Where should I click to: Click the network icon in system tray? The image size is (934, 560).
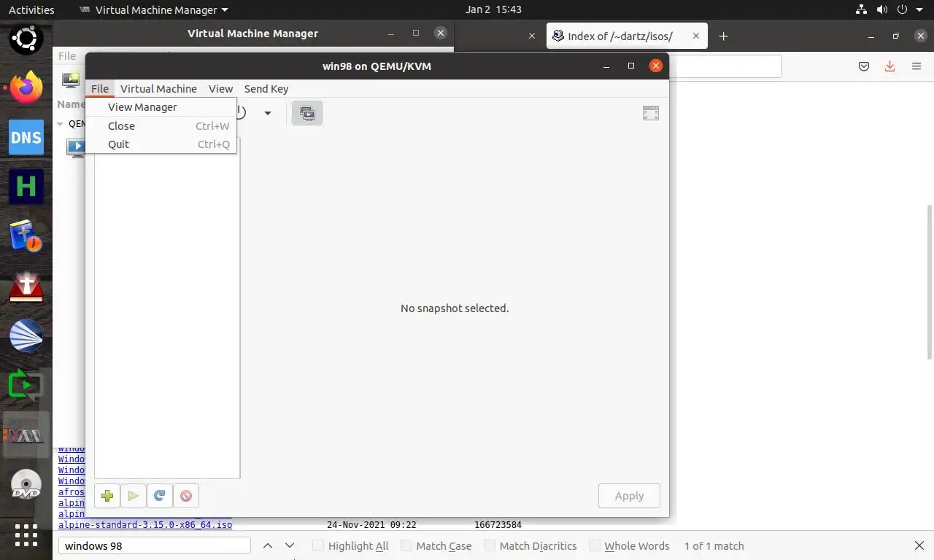coord(862,9)
